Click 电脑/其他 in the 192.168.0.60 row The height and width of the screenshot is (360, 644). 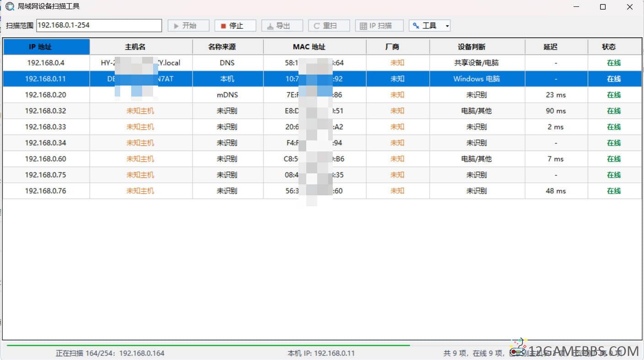(x=477, y=159)
